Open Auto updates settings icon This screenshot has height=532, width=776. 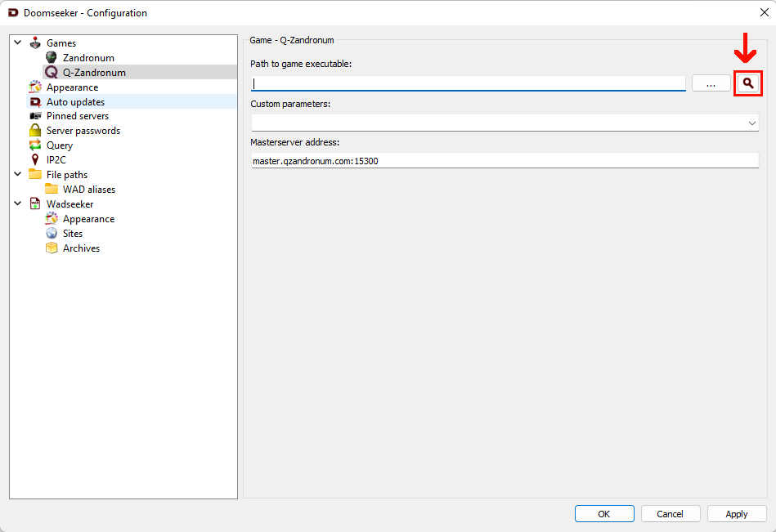point(35,102)
